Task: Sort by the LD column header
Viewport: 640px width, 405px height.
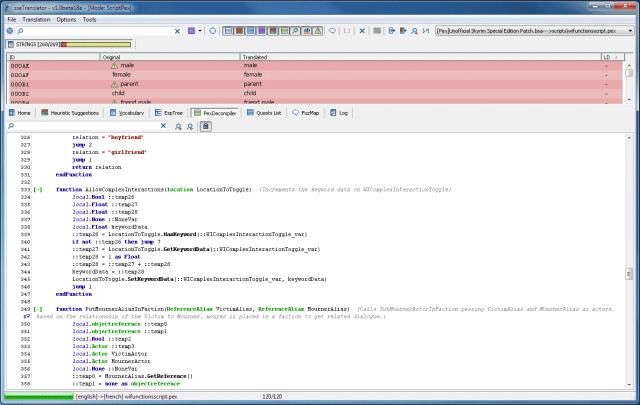Action: (612, 57)
